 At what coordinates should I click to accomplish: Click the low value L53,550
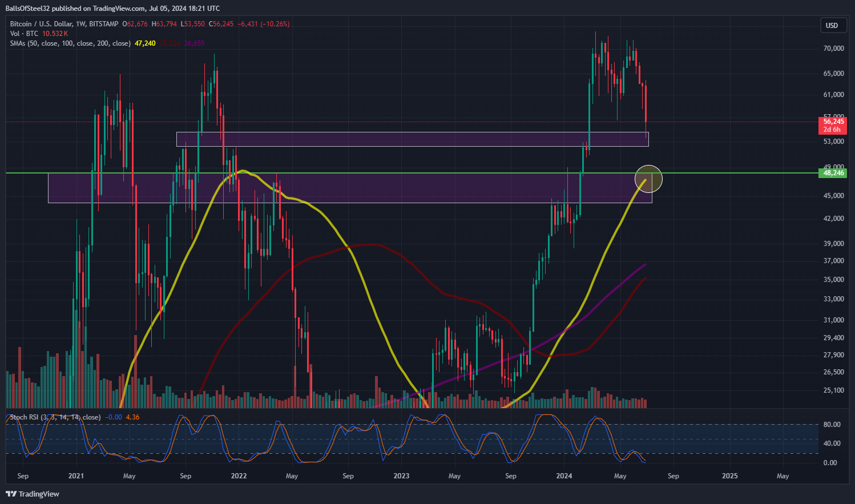[193, 24]
